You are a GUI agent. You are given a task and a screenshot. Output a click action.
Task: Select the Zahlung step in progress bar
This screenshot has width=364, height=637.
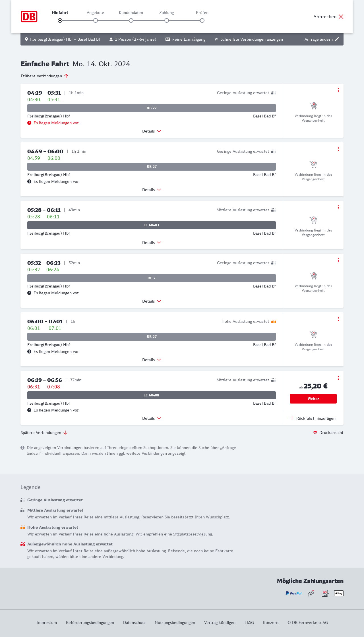[167, 20]
